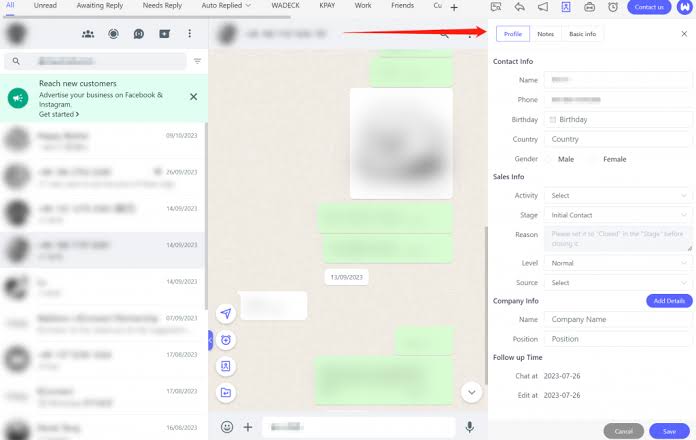Open the chat list filter icon
Screen dimensions: 696x440
click(198, 61)
